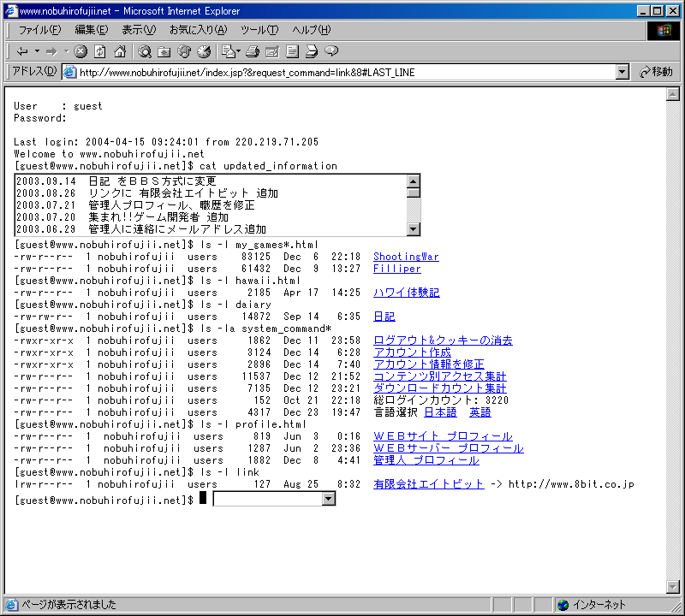Open 有限会社エイトビット link
685x616 pixels.
[x=429, y=484]
